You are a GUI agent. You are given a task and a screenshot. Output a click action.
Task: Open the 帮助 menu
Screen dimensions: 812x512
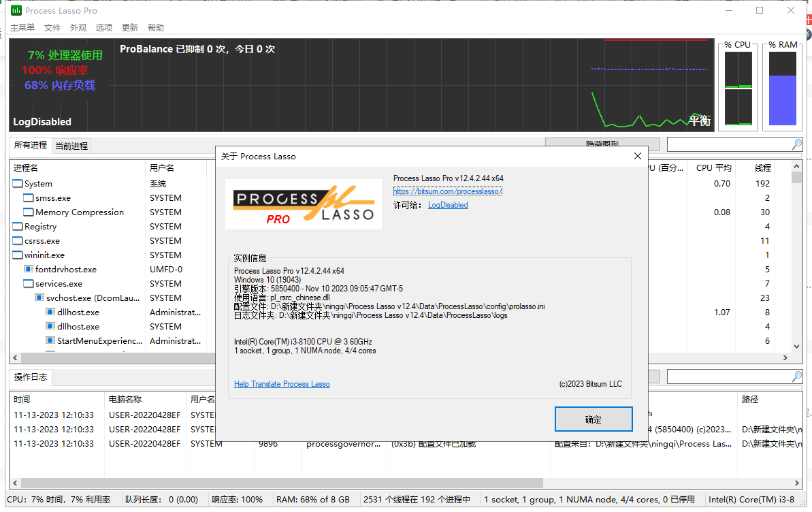click(156, 27)
